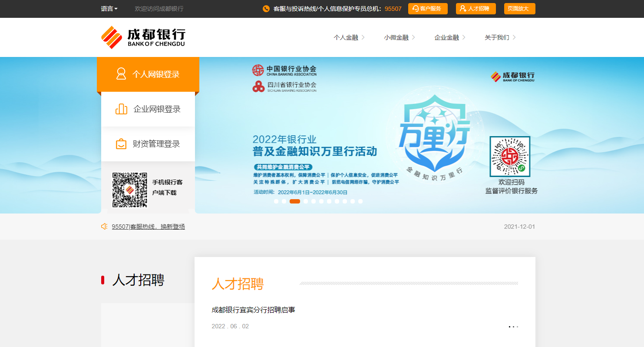The height and width of the screenshot is (347, 644).
Task: Click the 中国银行业协会 logo in banner
Action: point(284,70)
